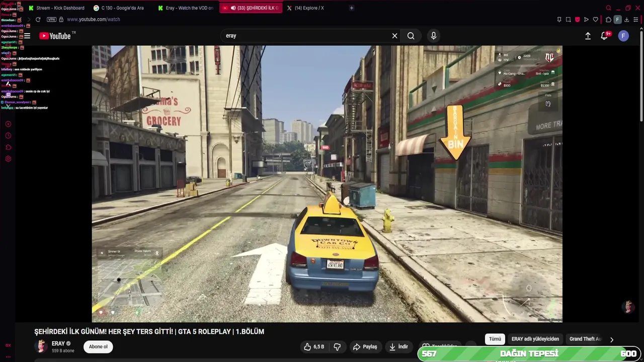Open sidebar extensions cube icon
Viewport: 644px width, 362px height.
pyautogui.click(x=8, y=147)
